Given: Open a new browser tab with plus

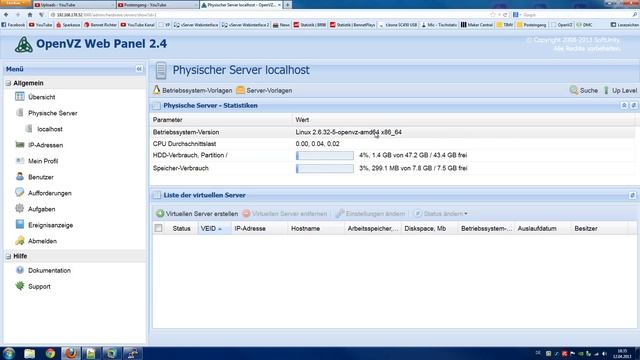Looking at the screenshot, I should point(288,5).
